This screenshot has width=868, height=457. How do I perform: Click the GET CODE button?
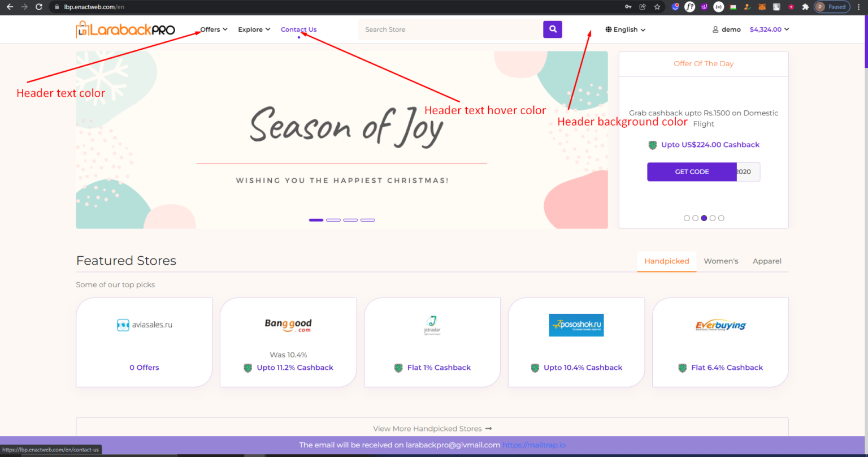click(691, 171)
